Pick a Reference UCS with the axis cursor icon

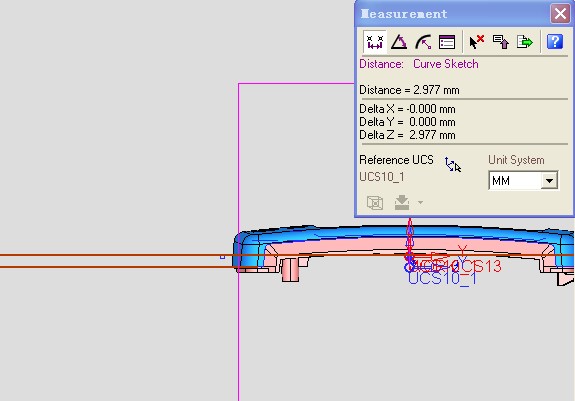453,164
